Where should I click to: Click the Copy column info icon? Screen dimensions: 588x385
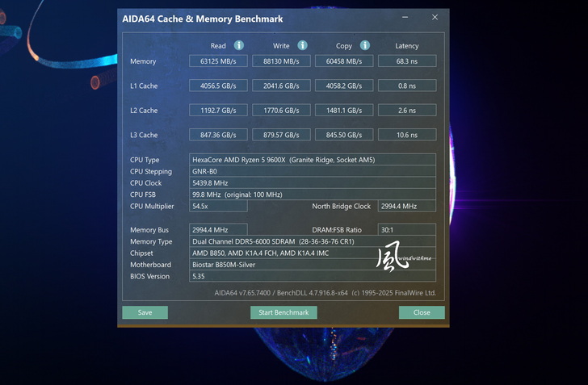coord(365,45)
